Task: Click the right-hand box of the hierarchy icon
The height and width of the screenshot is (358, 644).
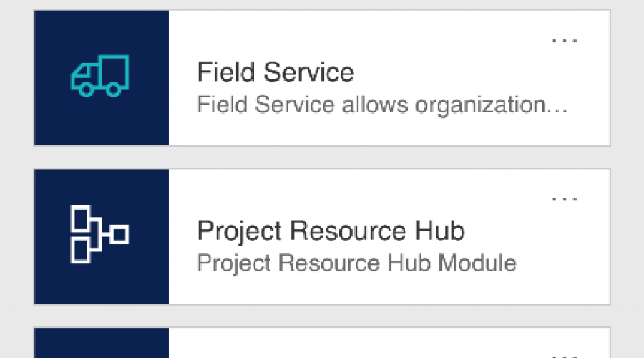Action: 119,234
